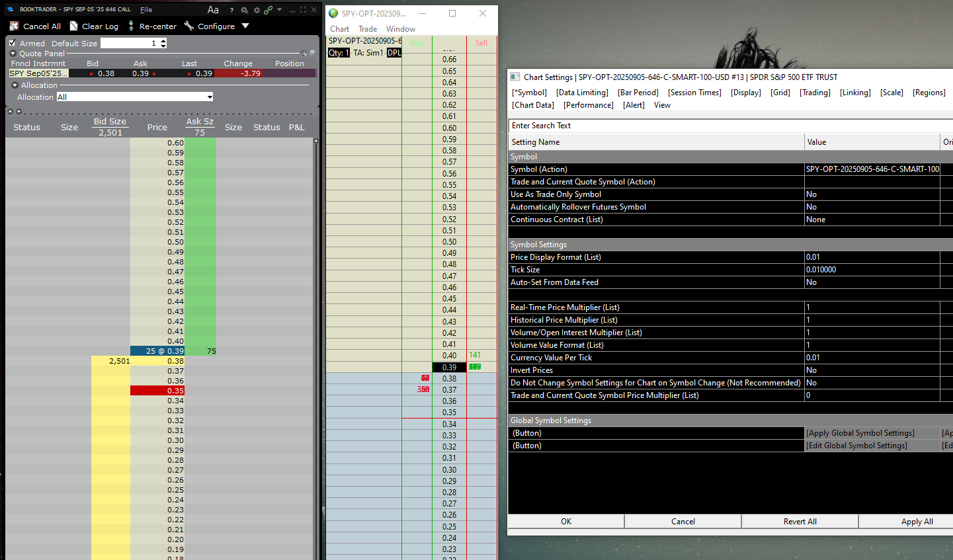Click the red 0.35 price cell
The width and height of the screenshot is (953, 560).
pos(157,391)
